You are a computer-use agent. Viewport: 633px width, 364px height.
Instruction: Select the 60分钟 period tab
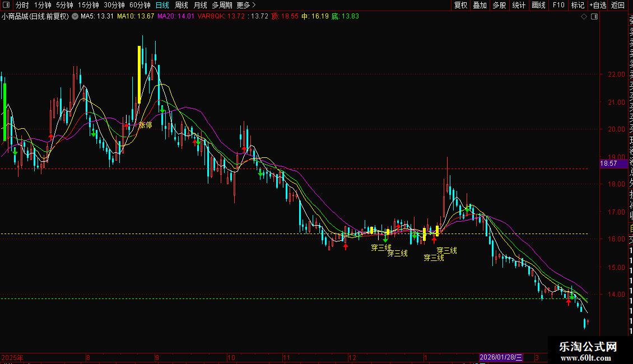(140, 5)
